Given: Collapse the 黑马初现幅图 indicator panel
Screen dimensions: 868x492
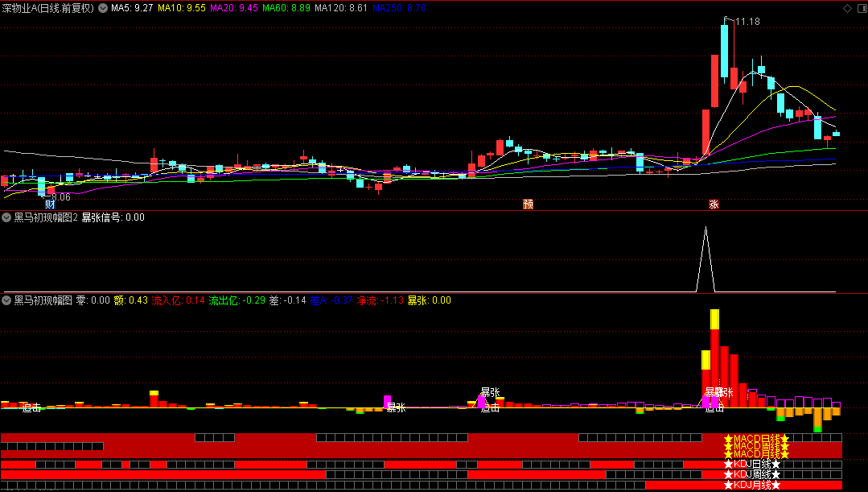Looking at the screenshot, I should (6, 300).
